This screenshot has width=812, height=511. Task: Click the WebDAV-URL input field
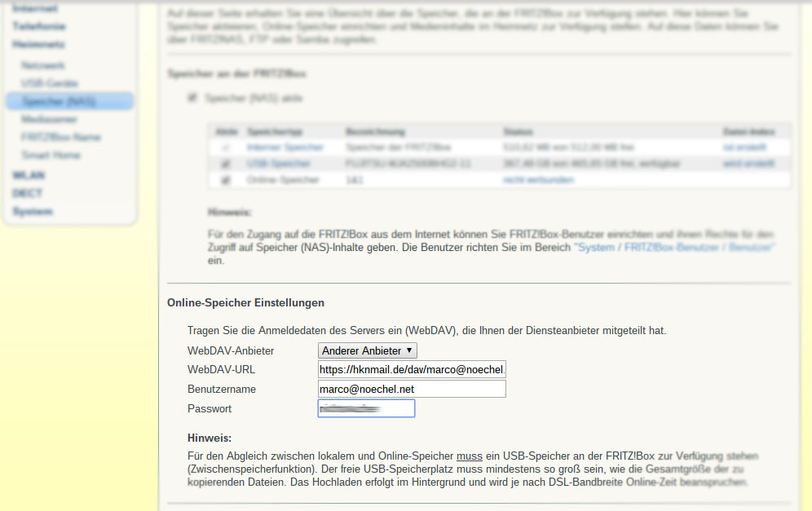pyautogui.click(x=412, y=370)
